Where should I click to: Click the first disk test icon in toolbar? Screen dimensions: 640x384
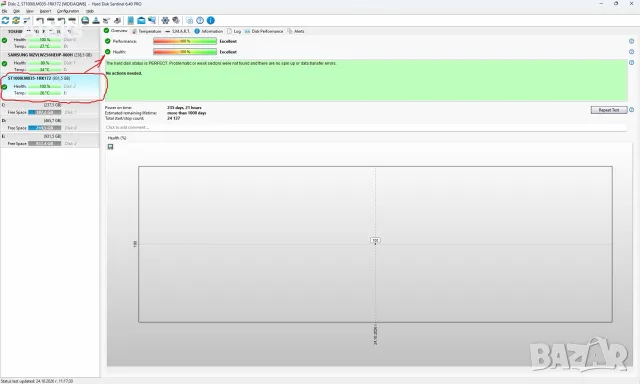[40, 20]
